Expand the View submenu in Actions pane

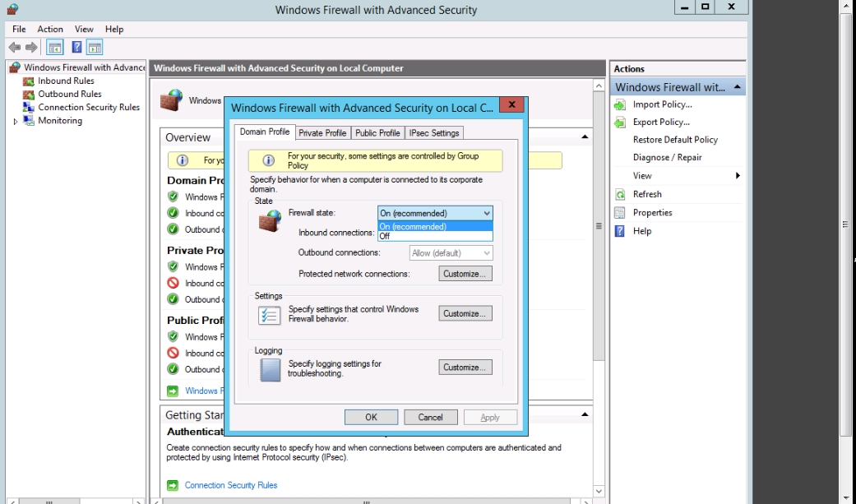point(738,175)
